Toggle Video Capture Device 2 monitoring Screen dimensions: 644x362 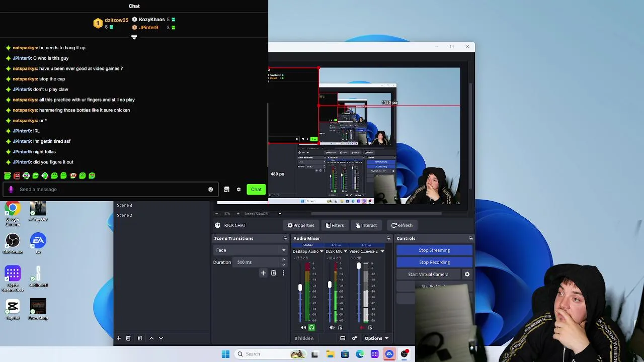[x=370, y=328]
